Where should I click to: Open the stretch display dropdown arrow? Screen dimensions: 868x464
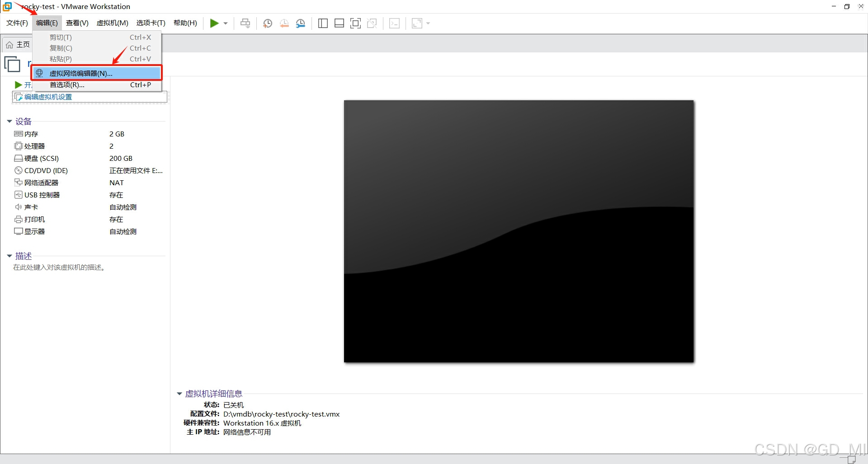pos(428,23)
